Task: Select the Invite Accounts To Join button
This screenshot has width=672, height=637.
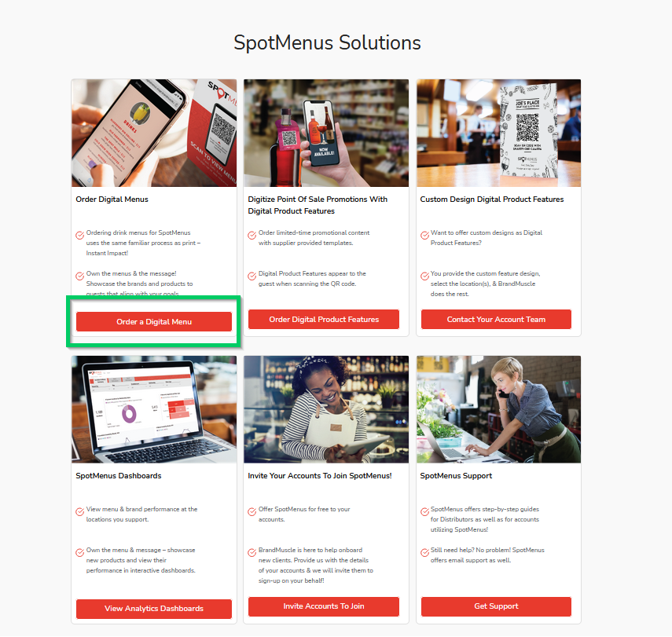Action: (x=324, y=606)
